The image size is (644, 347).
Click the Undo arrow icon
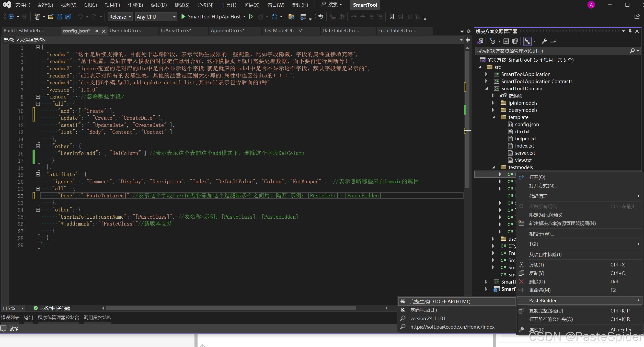point(80,17)
